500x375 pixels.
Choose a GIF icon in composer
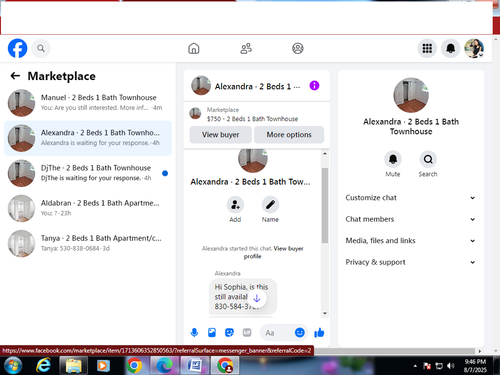click(247, 332)
